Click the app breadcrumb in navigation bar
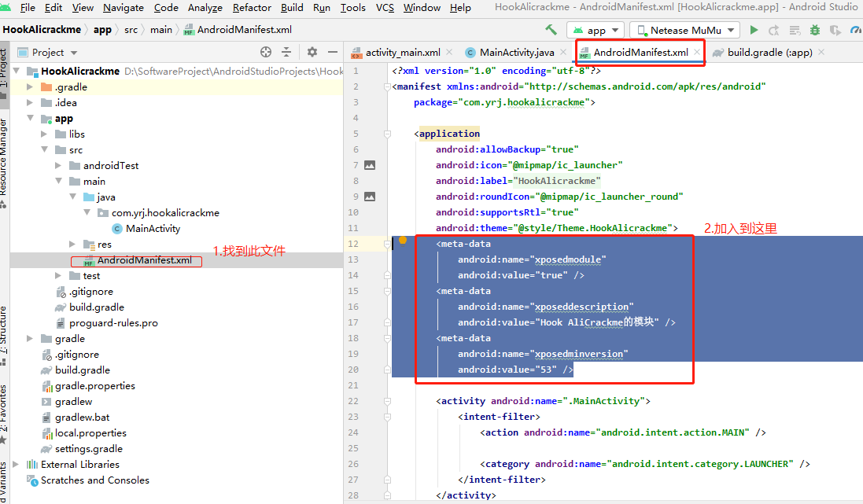The image size is (863, 504). coord(102,30)
